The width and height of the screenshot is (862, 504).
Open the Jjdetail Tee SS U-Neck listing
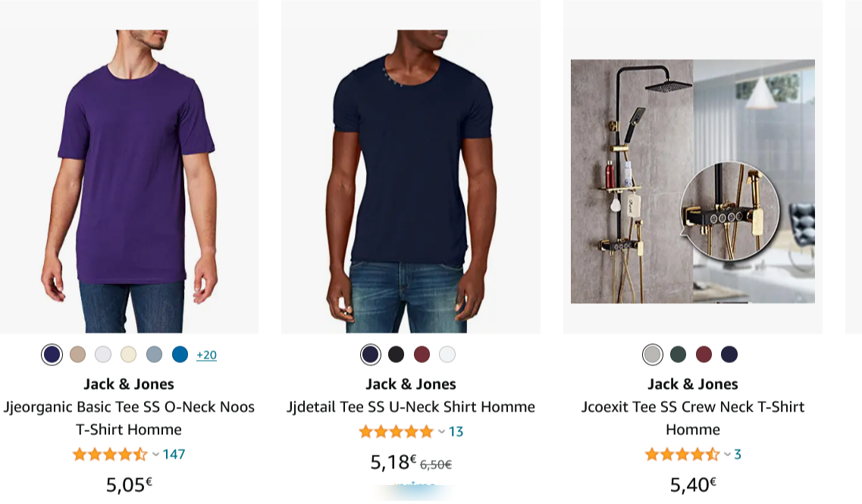(x=411, y=406)
